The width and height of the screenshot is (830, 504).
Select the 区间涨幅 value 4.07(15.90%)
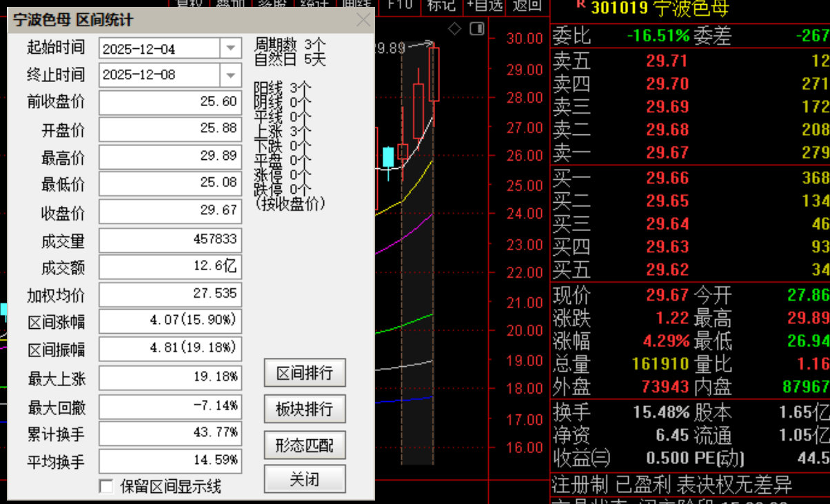pos(170,321)
